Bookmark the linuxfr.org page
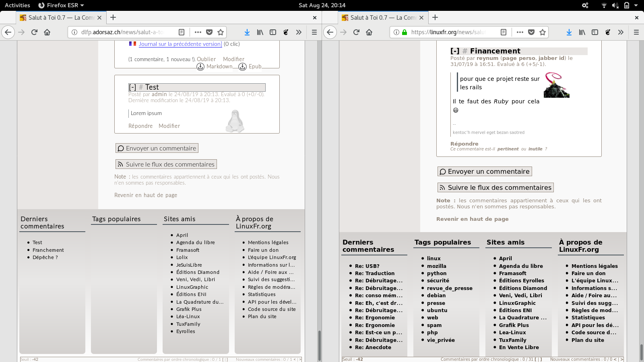The height and width of the screenshot is (362, 644). [x=543, y=32]
